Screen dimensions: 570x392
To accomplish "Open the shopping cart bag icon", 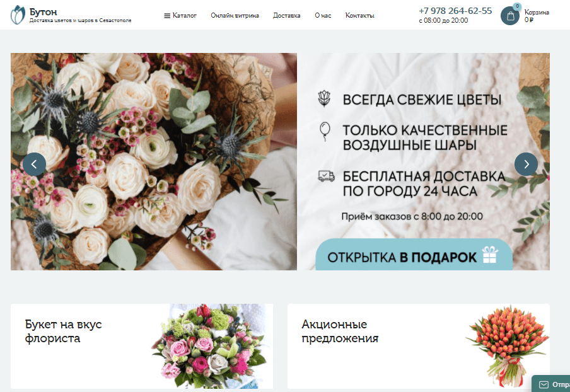I will click(509, 16).
